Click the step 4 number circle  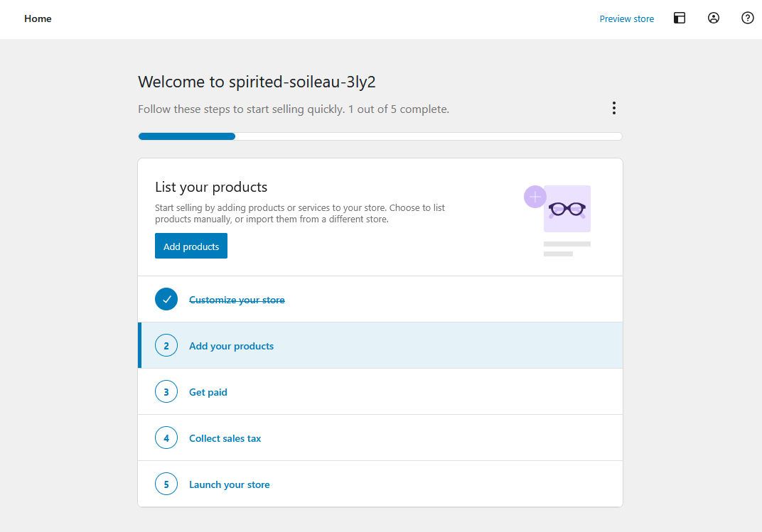point(166,438)
